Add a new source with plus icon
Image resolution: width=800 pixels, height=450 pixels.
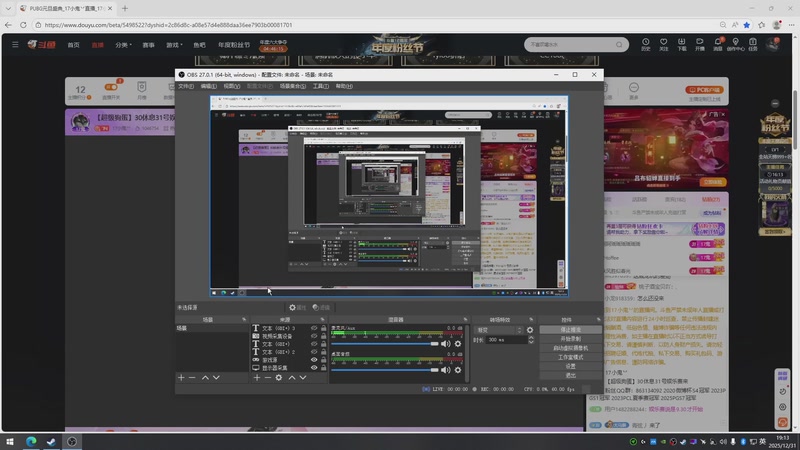click(257, 378)
